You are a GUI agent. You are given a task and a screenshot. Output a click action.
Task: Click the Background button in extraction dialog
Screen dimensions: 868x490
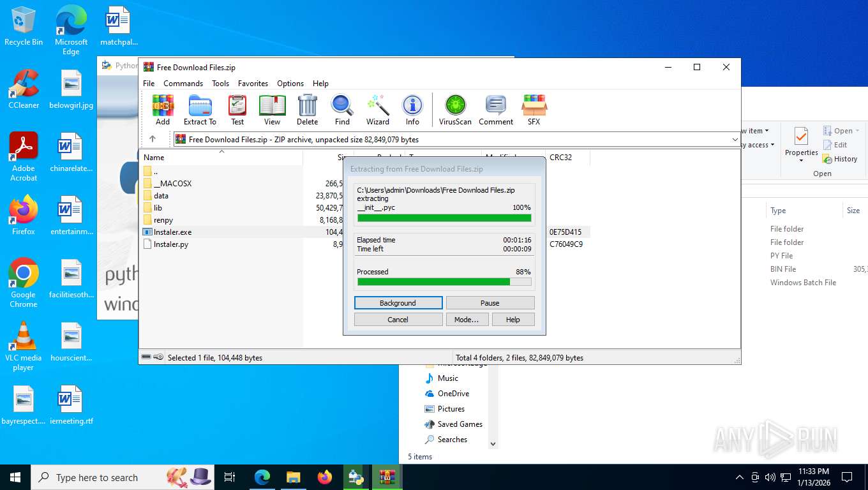pos(398,302)
